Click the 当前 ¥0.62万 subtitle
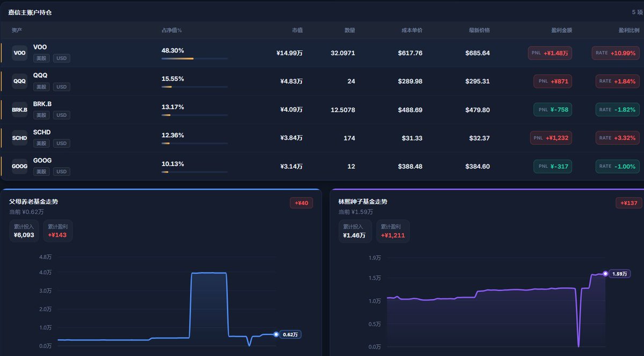This screenshot has height=356, width=644. [x=26, y=212]
